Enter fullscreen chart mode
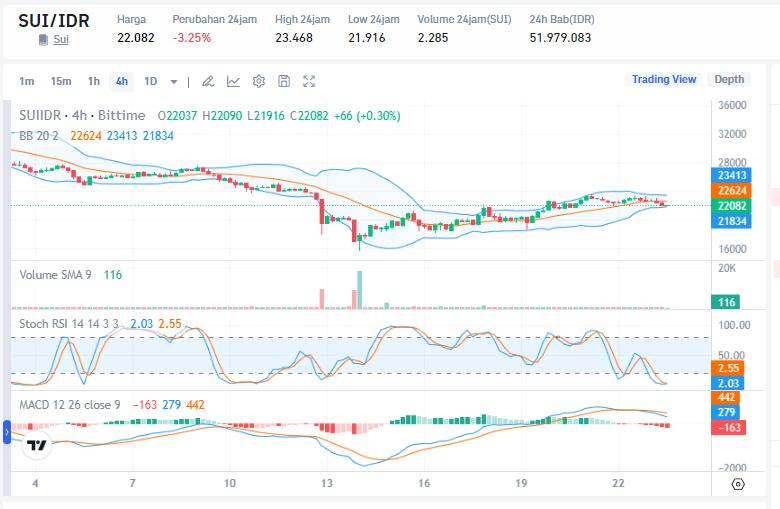The height and width of the screenshot is (509, 780). tap(310, 81)
